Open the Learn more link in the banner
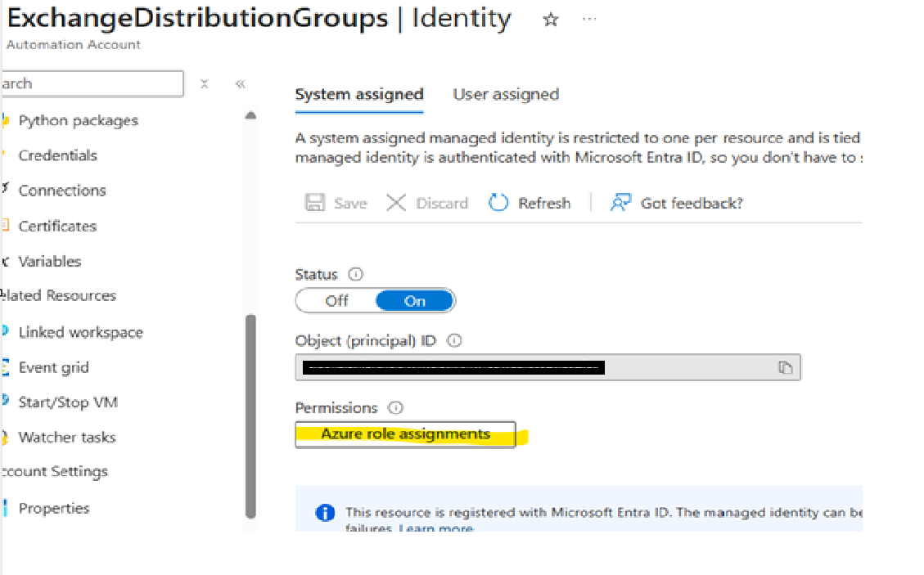The image size is (924, 575). click(436, 528)
